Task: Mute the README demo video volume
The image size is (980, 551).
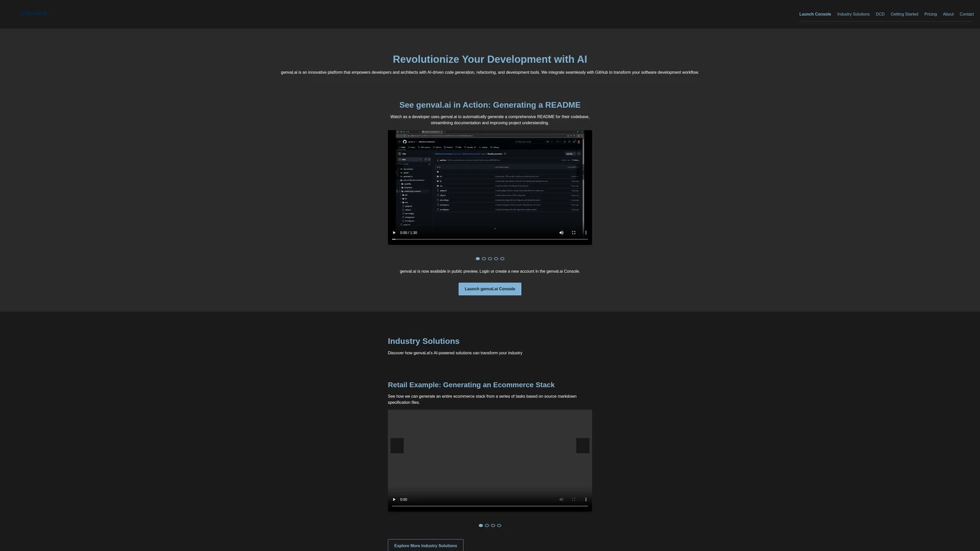Action: (561, 233)
